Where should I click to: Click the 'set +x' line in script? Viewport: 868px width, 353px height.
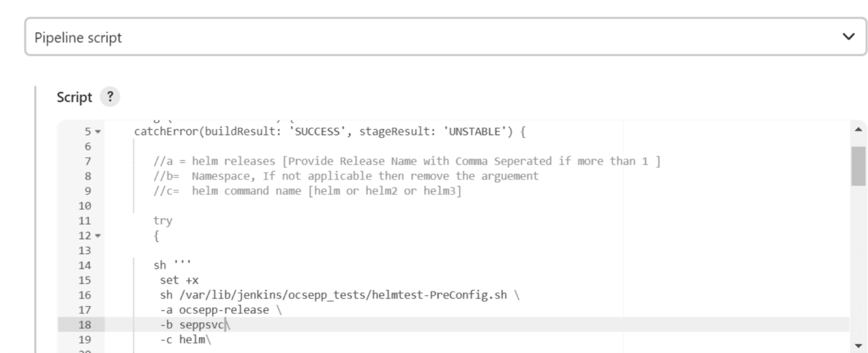click(179, 280)
